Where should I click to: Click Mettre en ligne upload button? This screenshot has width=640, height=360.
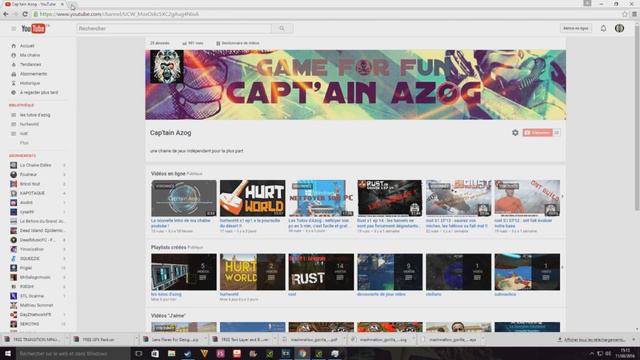[576, 29]
